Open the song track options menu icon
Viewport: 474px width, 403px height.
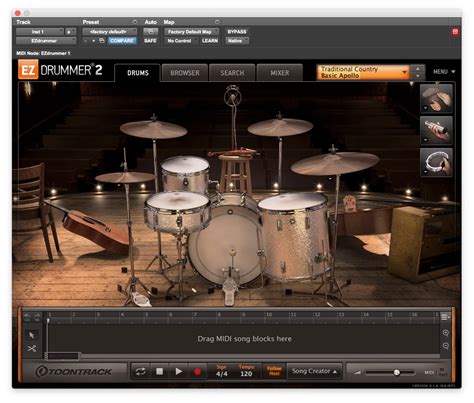[445, 317]
